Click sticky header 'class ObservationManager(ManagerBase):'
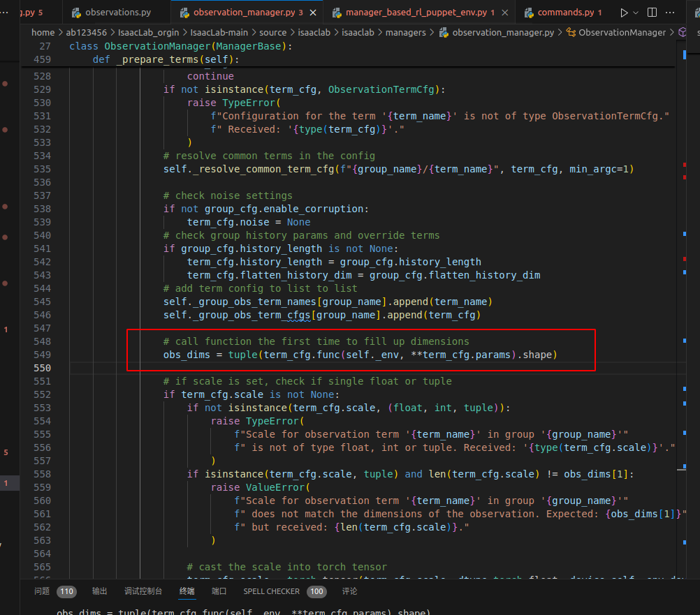Image resolution: width=700 pixels, height=615 pixels. pyautogui.click(x=180, y=46)
